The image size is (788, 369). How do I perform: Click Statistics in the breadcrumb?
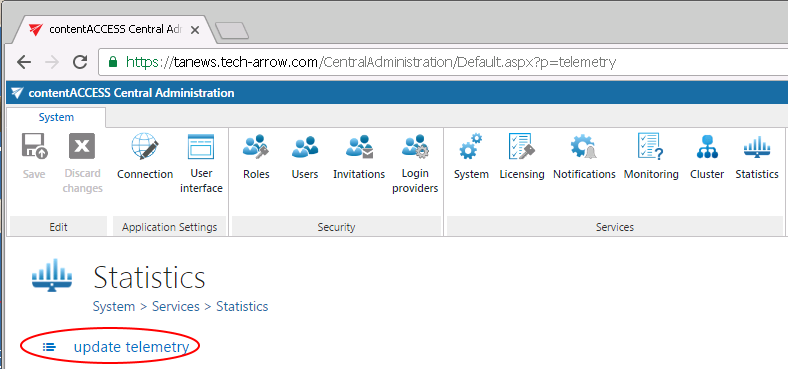(x=242, y=306)
